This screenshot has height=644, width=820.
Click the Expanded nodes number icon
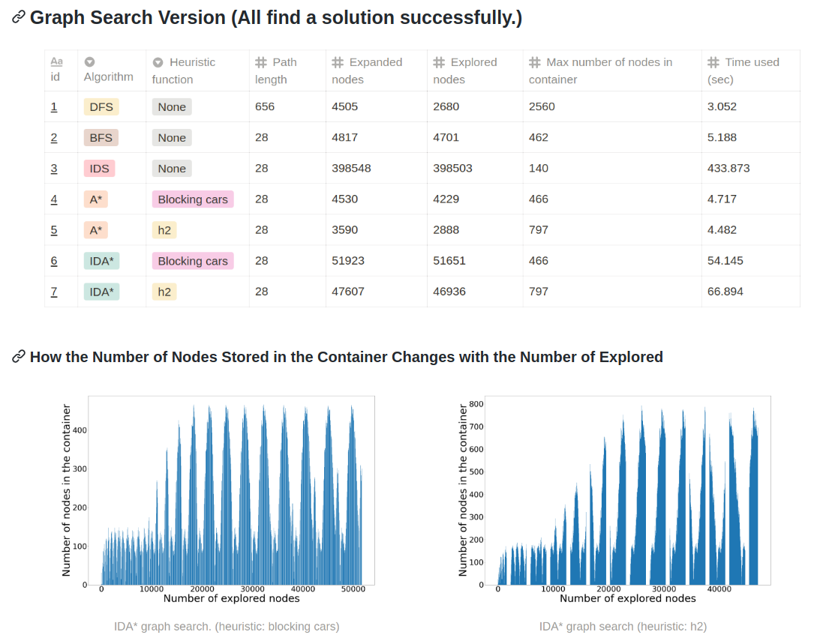click(338, 63)
